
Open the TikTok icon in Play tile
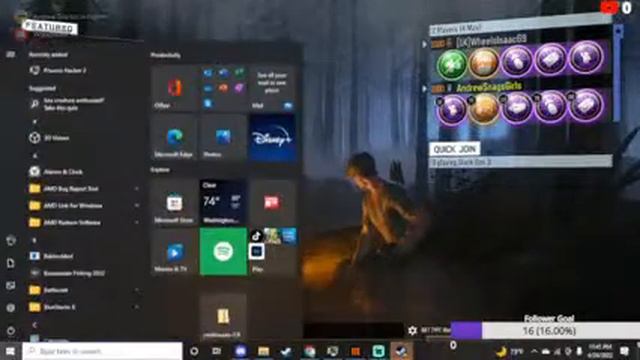pos(256,236)
